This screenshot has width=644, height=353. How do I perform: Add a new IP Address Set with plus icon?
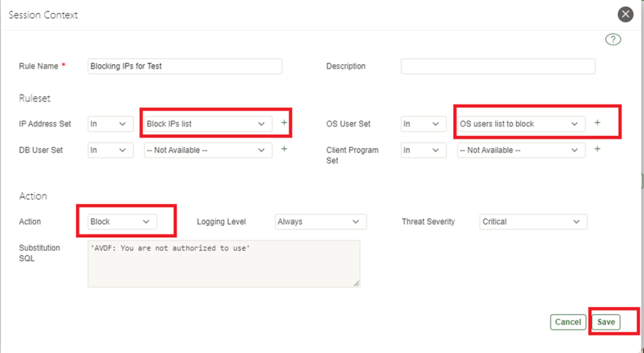(x=284, y=123)
